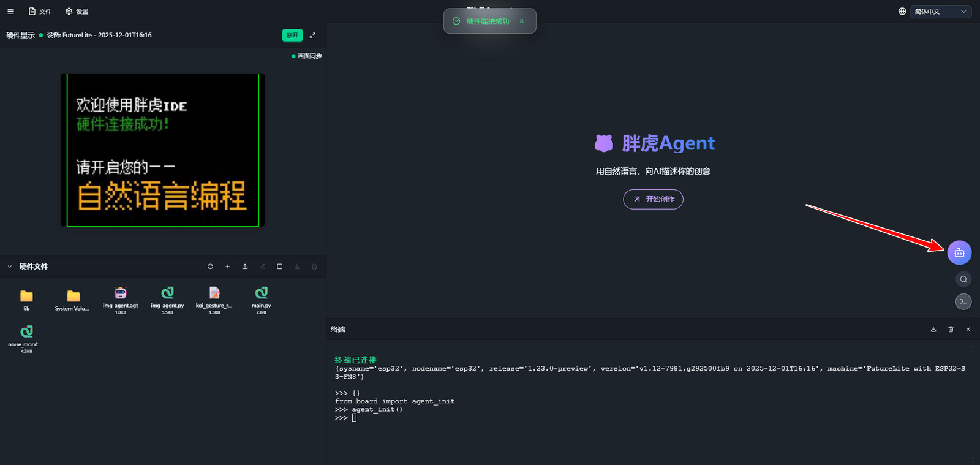Click the magnifier search floating button
The height and width of the screenshot is (465, 980).
(x=963, y=279)
